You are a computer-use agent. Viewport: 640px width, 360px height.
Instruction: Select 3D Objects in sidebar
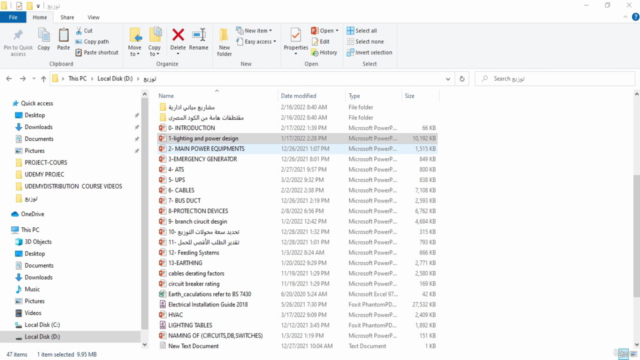[x=38, y=242]
